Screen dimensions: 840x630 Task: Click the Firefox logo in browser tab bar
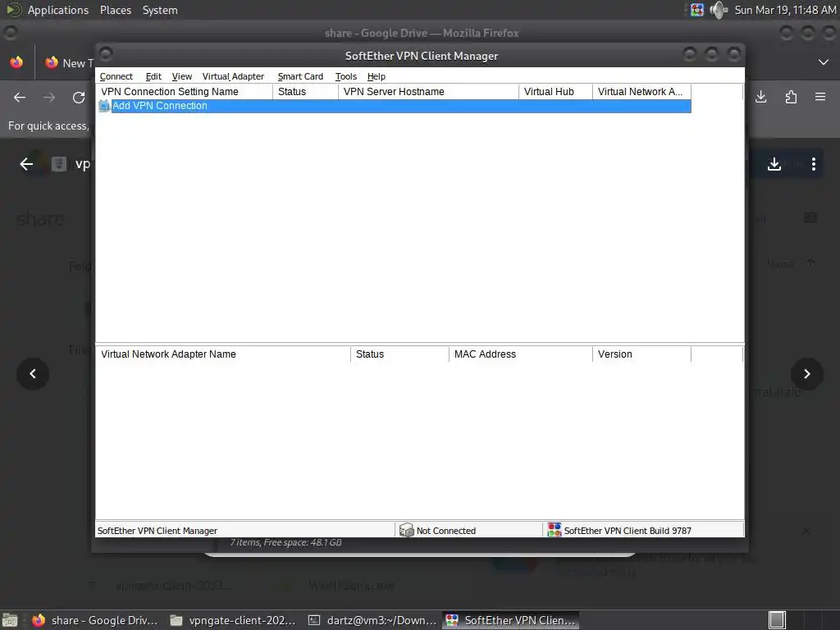pyautogui.click(x=16, y=62)
